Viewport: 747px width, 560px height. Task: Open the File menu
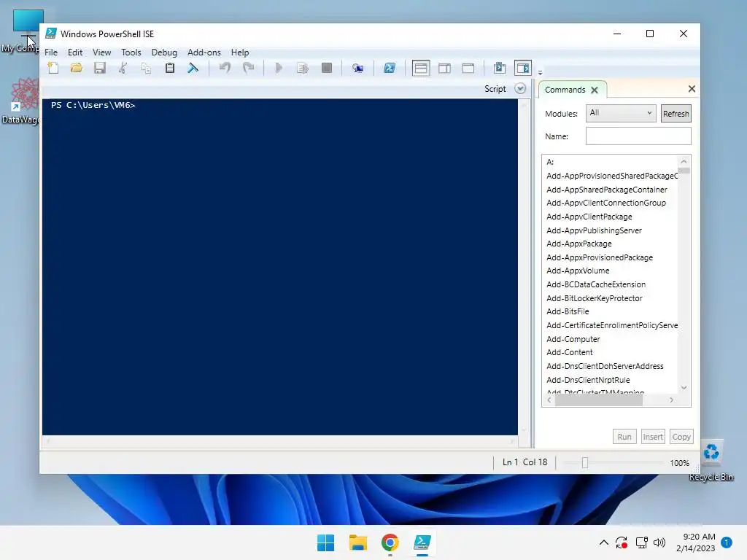(x=51, y=52)
